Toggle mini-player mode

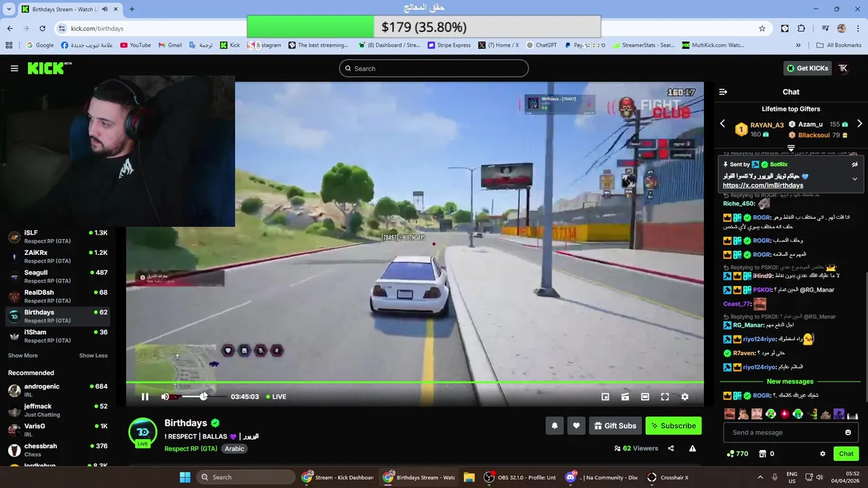point(606,396)
